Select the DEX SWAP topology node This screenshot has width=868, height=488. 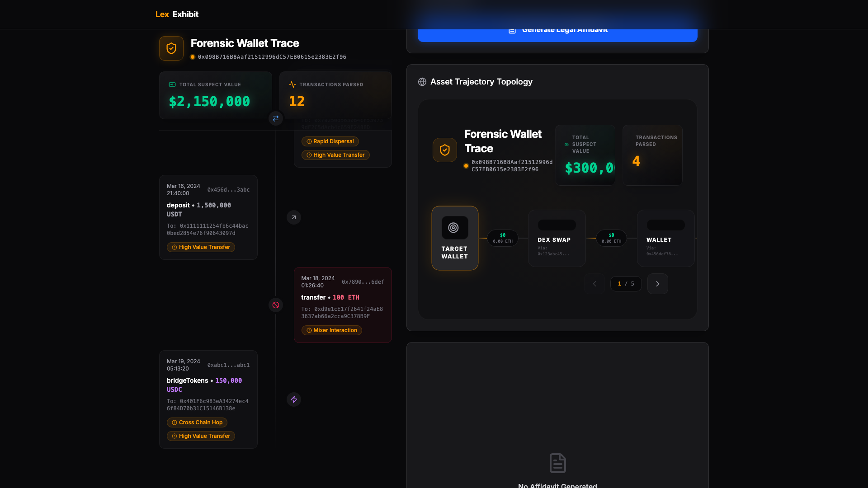557,238
